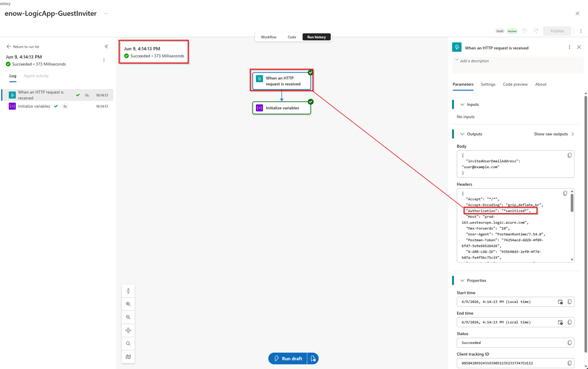Click the Status Succeeded field
Screen dimensions: 588x369
click(515, 343)
